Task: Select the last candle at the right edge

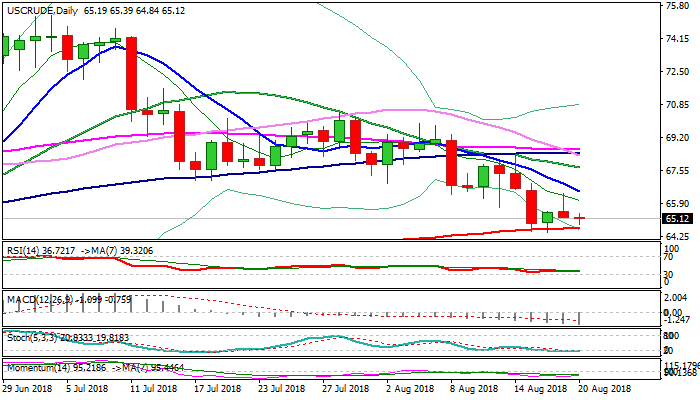Action: tap(580, 217)
